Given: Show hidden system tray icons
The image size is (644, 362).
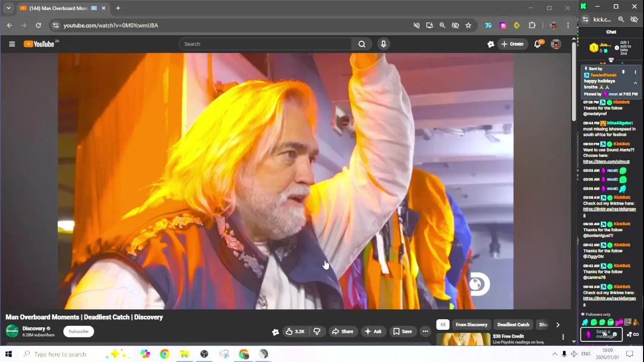Looking at the screenshot, I should [x=555, y=354].
